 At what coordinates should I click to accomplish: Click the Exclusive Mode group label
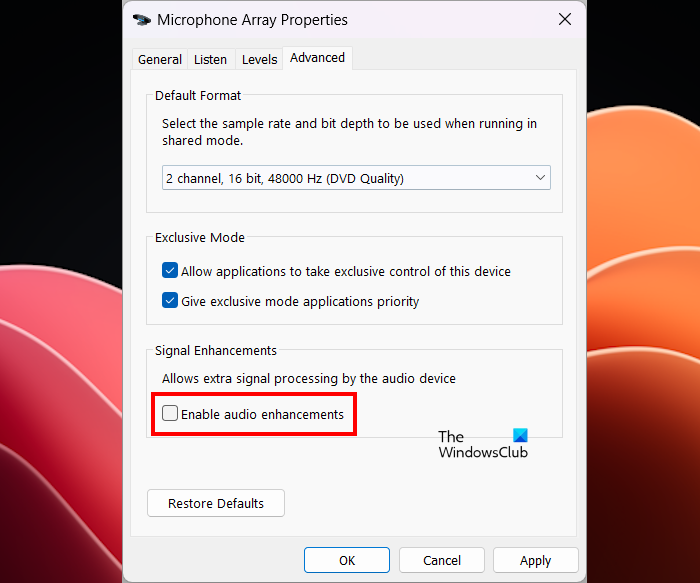pyautogui.click(x=200, y=238)
